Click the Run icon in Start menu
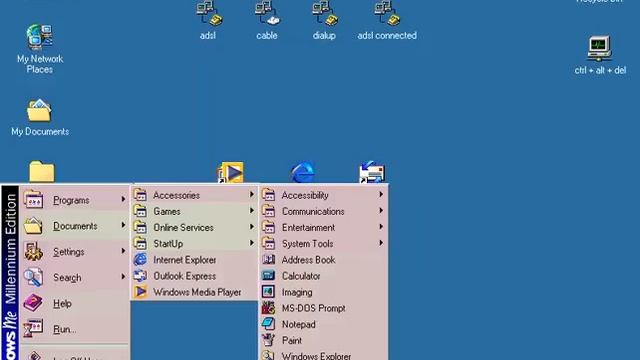640x360 pixels. [x=33, y=329]
